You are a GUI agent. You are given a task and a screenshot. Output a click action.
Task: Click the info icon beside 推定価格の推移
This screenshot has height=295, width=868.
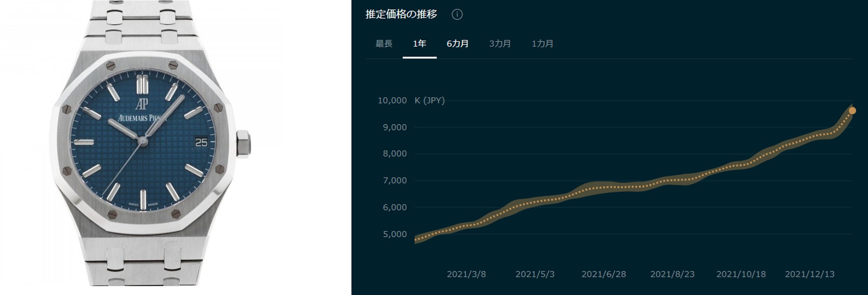pos(457,14)
